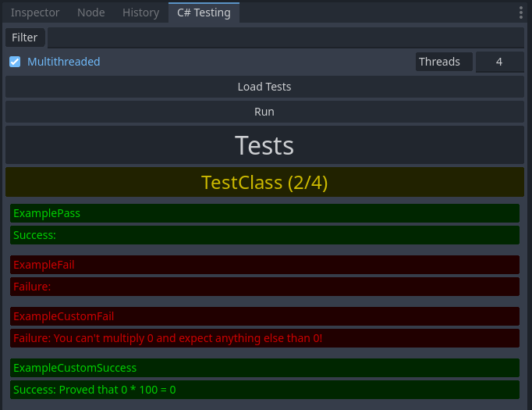
Task: Select the C# Testing tab
Action: click(204, 12)
